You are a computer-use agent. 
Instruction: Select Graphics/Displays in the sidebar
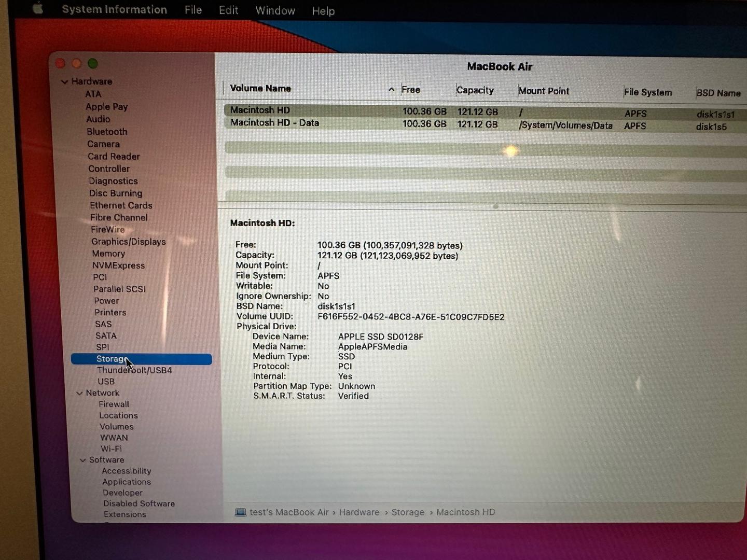point(129,242)
